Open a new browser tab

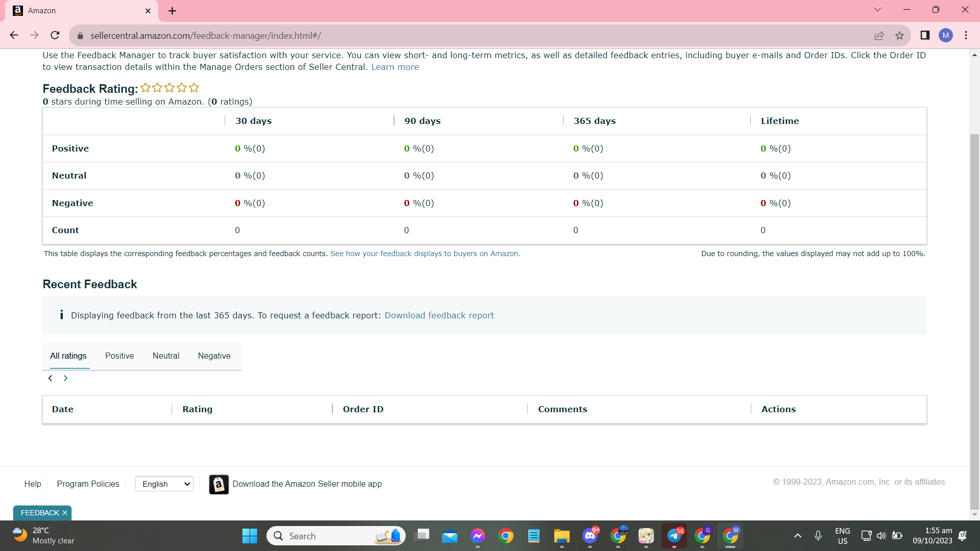coord(172,11)
